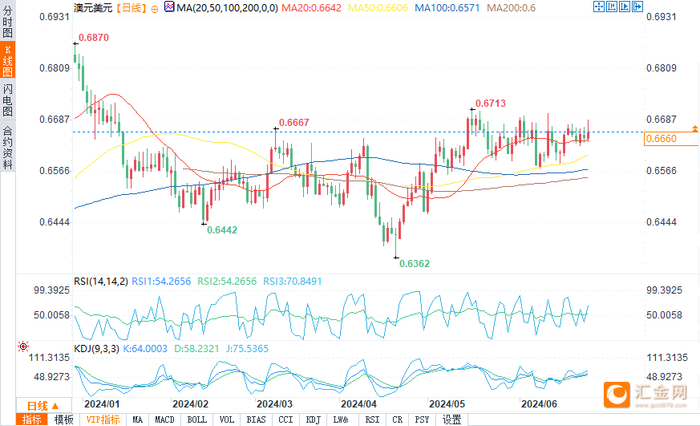The height and width of the screenshot is (426, 700).
Task: Click the 0.6362 low price marker
Action: pos(414,263)
